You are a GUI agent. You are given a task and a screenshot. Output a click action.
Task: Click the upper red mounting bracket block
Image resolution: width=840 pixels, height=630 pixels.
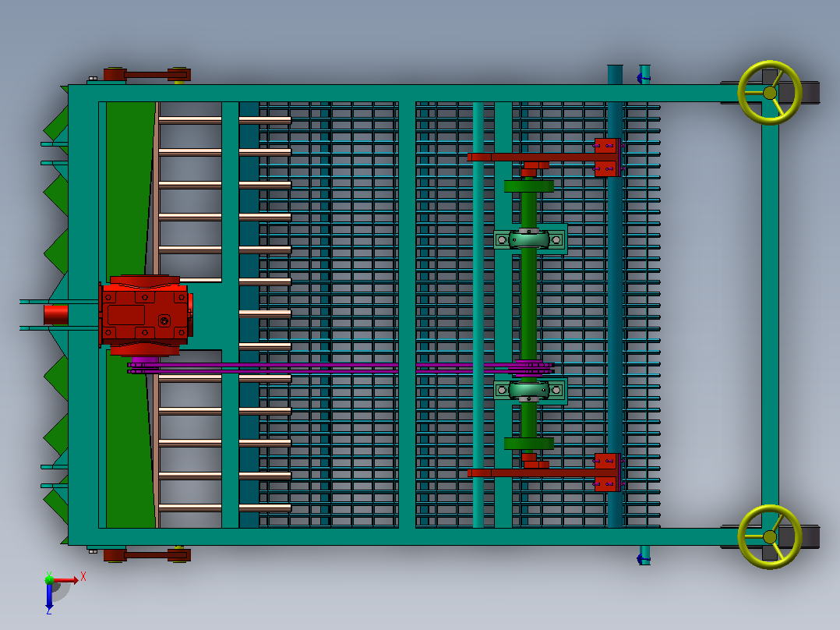[x=608, y=157]
